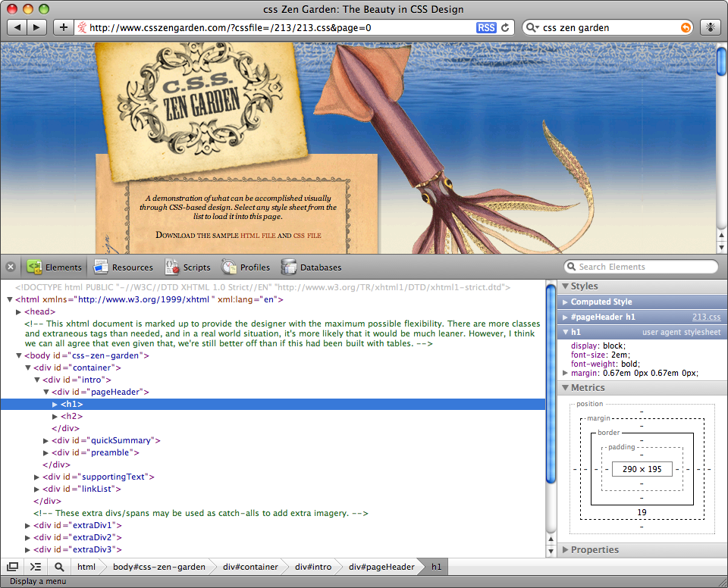Select h1 breadcrumb
Image resolution: width=728 pixels, height=588 pixels.
[x=436, y=567]
